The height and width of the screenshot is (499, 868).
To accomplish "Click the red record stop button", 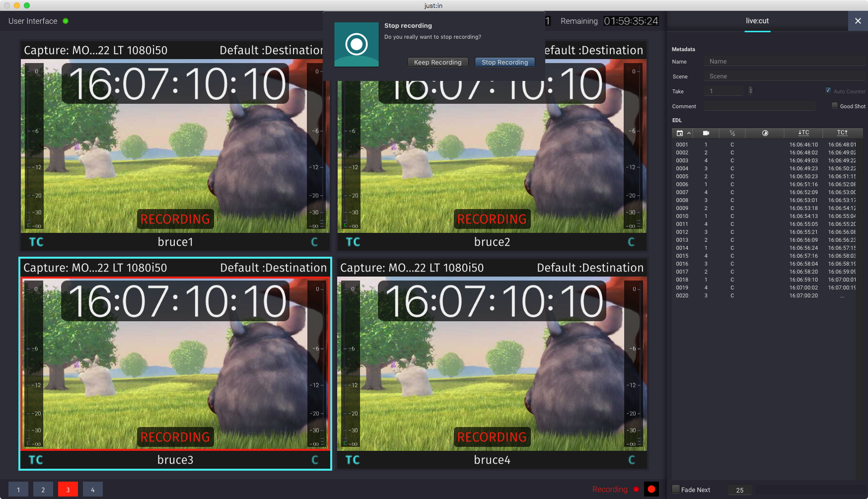I will click(651, 489).
